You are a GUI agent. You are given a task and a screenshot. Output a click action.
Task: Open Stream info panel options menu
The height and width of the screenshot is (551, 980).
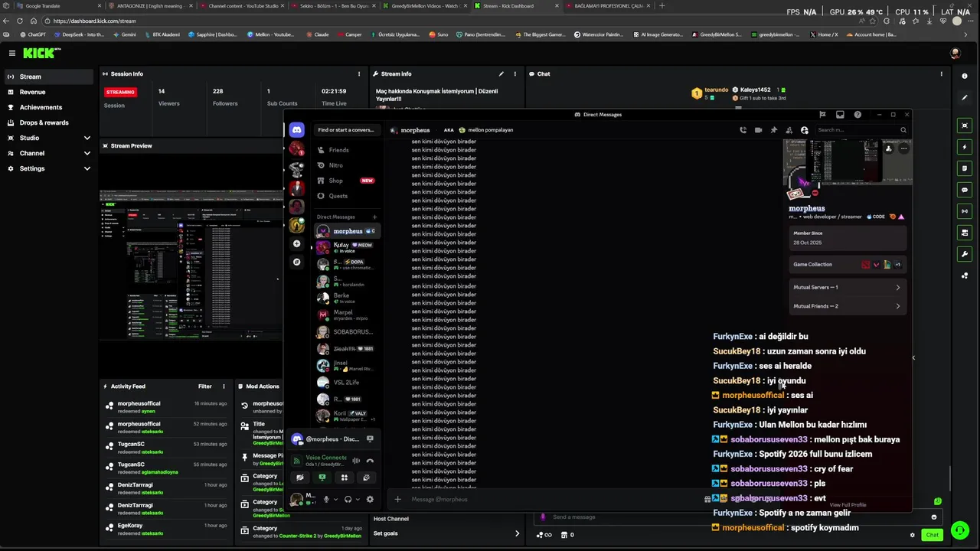(x=516, y=74)
